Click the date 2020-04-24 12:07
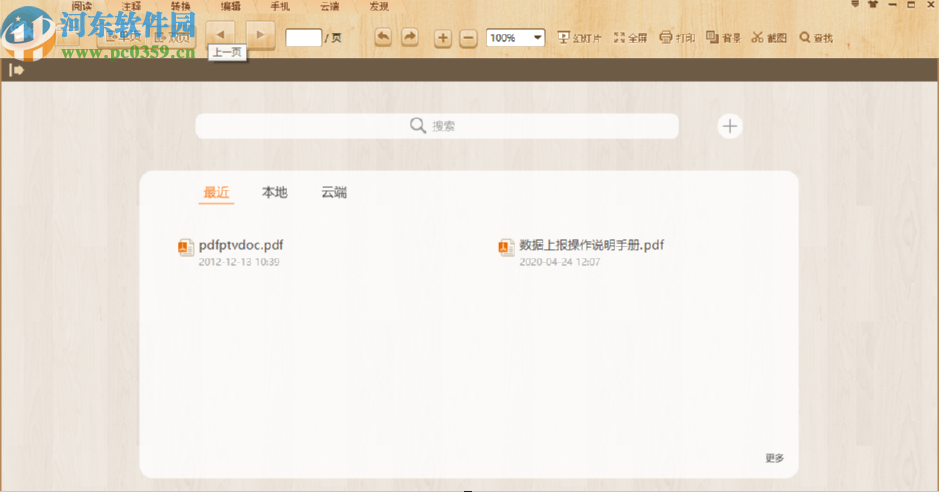 tap(559, 262)
